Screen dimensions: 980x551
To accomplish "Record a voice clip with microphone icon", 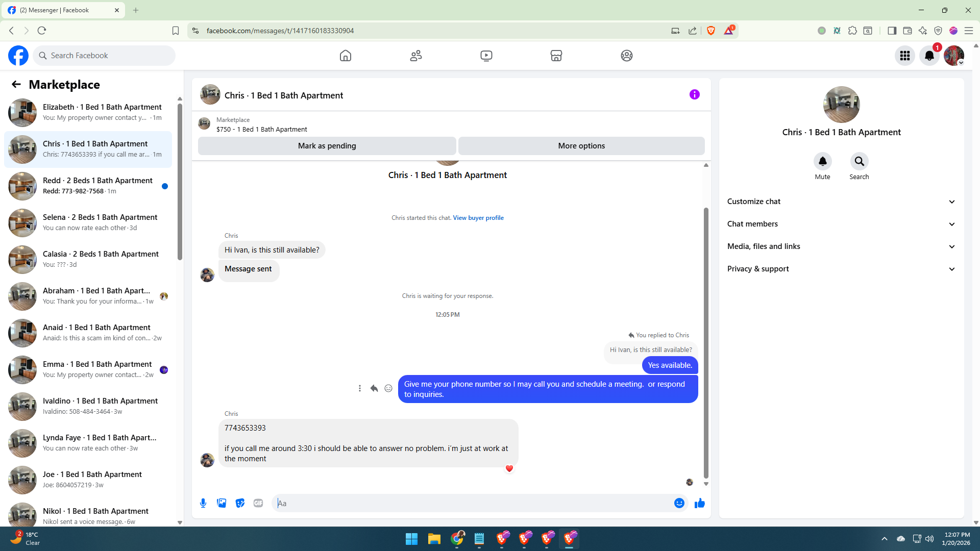I will point(203,503).
